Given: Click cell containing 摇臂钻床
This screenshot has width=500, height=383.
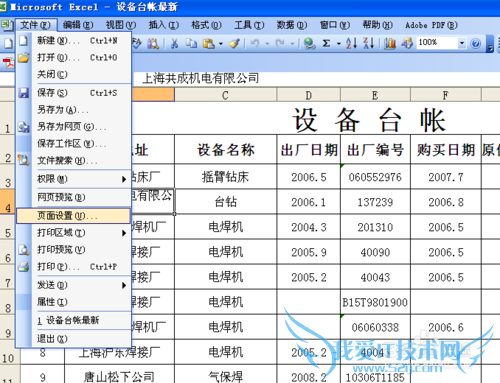Looking at the screenshot, I should tap(226, 177).
